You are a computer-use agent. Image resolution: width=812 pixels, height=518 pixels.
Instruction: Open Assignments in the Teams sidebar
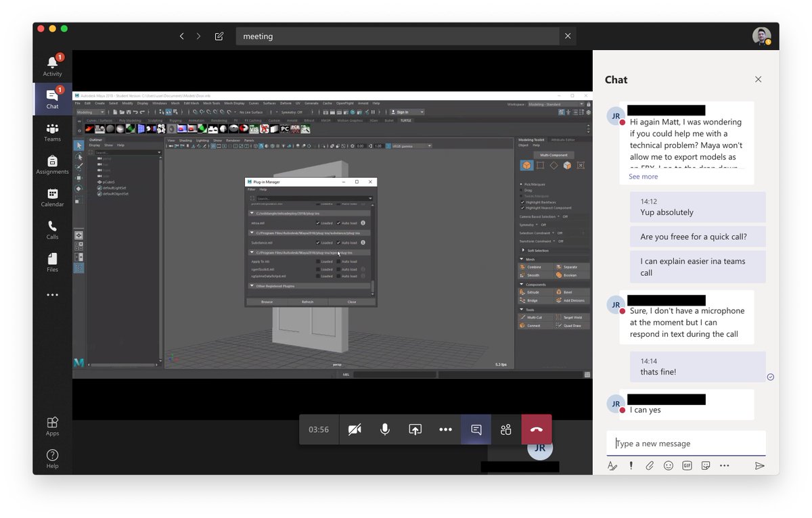(x=52, y=164)
